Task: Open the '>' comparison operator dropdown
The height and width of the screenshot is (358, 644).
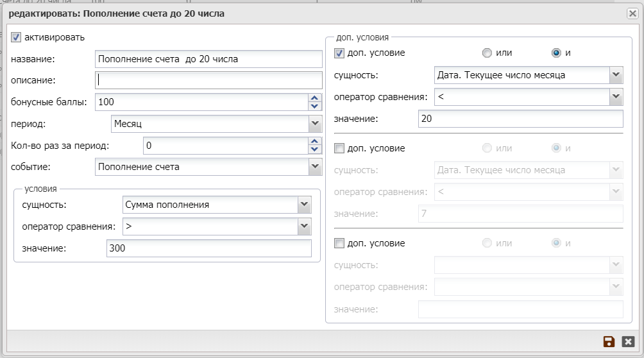Action: pos(304,226)
